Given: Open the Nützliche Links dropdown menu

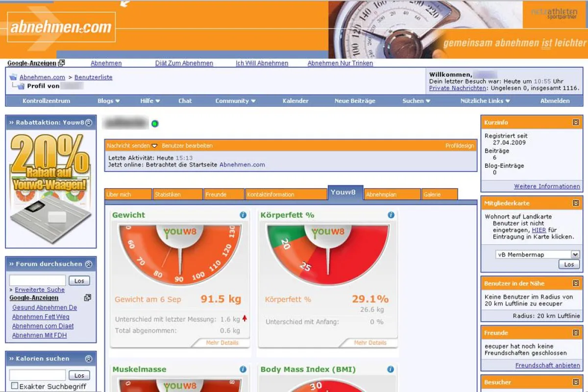Looking at the screenshot, I should [486, 101].
